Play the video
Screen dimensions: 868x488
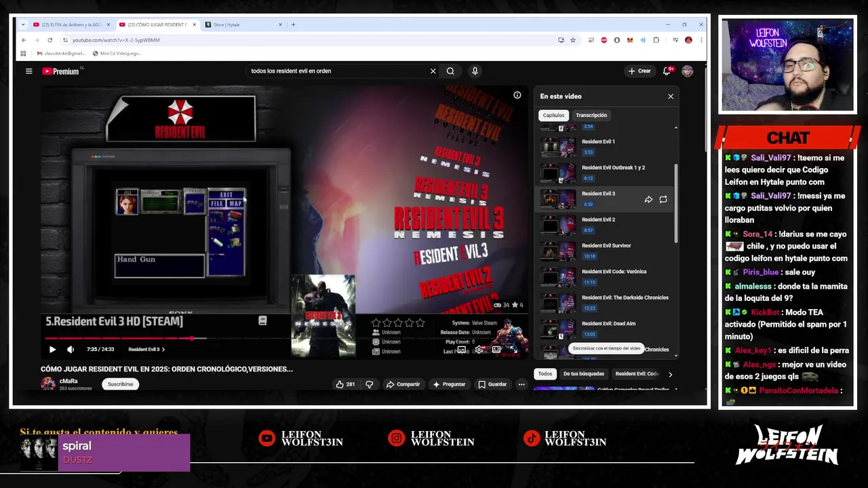pos(52,350)
